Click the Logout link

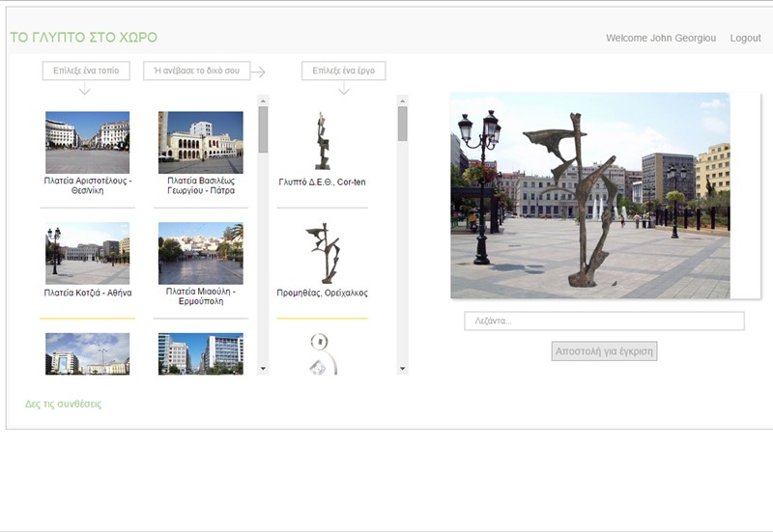(745, 38)
